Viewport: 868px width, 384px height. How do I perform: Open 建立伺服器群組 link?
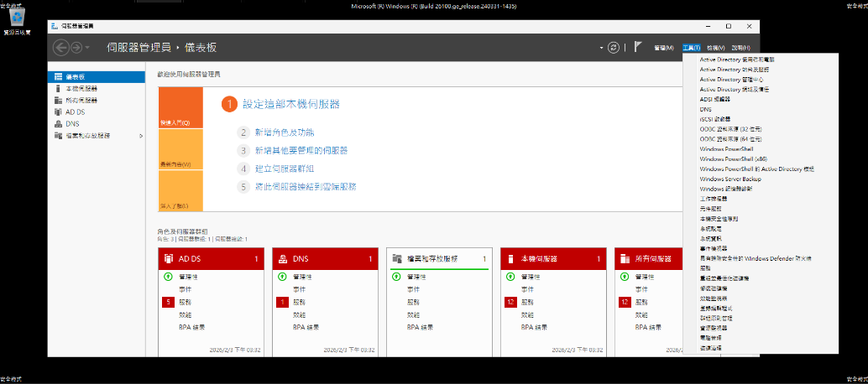click(x=284, y=169)
